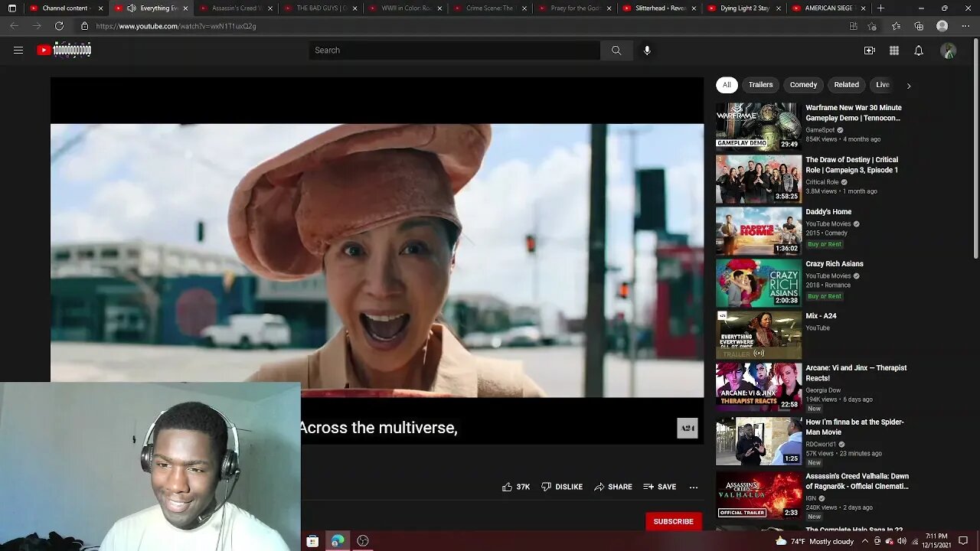Mute the playing Everything Everywhere tab speaker icon

[x=132, y=8]
